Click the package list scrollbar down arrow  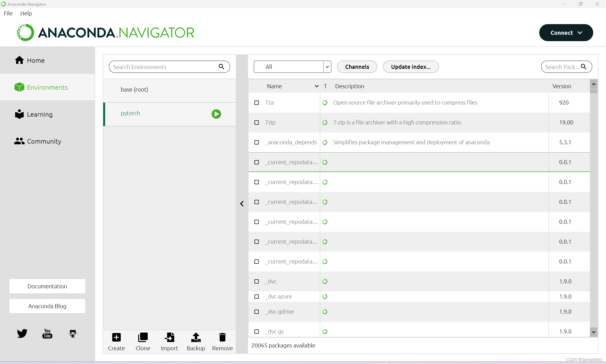(593, 332)
